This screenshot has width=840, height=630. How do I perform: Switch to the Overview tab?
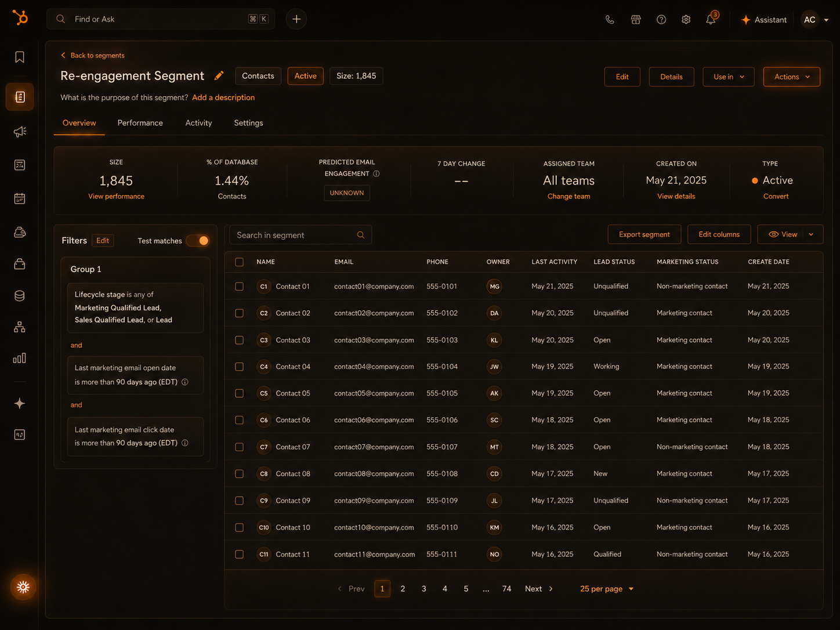coord(79,123)
